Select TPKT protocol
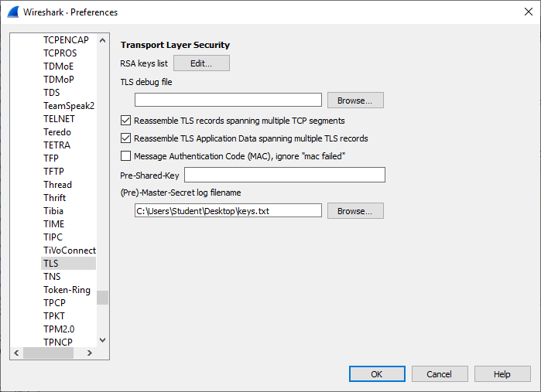The height and width of the screenshot is (392, 541). [54, 315]
